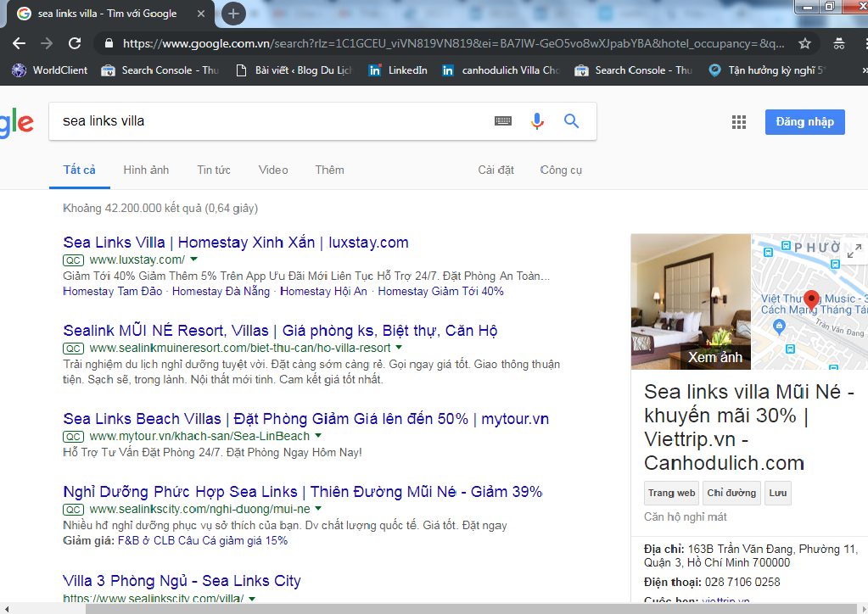Open the Công cụ search tools
868x614 pixels.
[561, 170]
